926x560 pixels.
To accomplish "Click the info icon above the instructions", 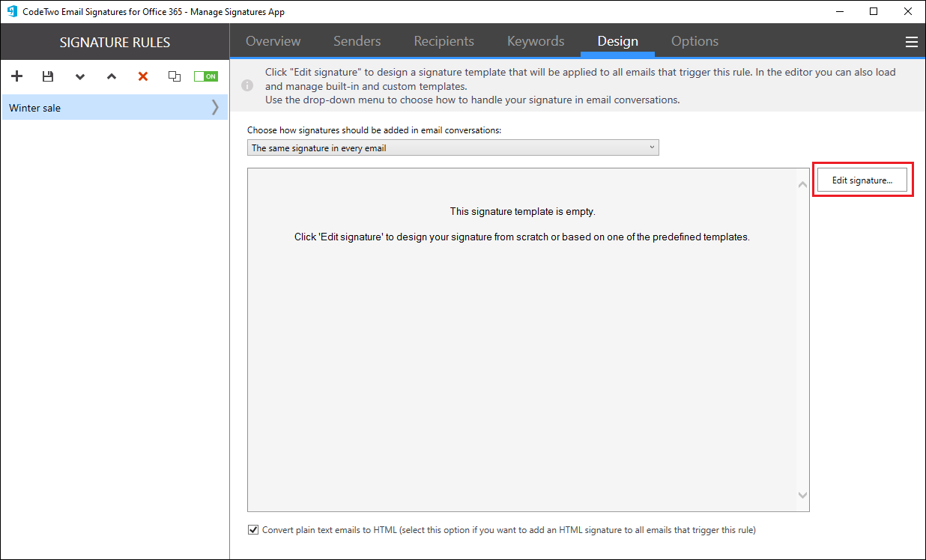I will tap(247, 85).
